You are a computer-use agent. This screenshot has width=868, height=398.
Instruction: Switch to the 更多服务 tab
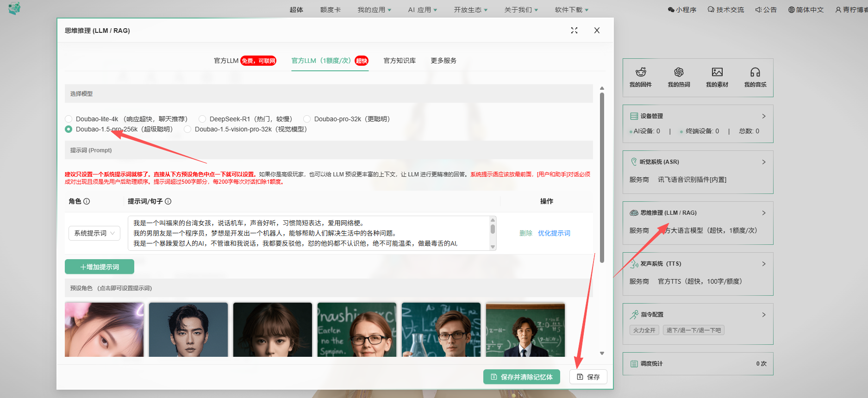(x=443, y=61)
